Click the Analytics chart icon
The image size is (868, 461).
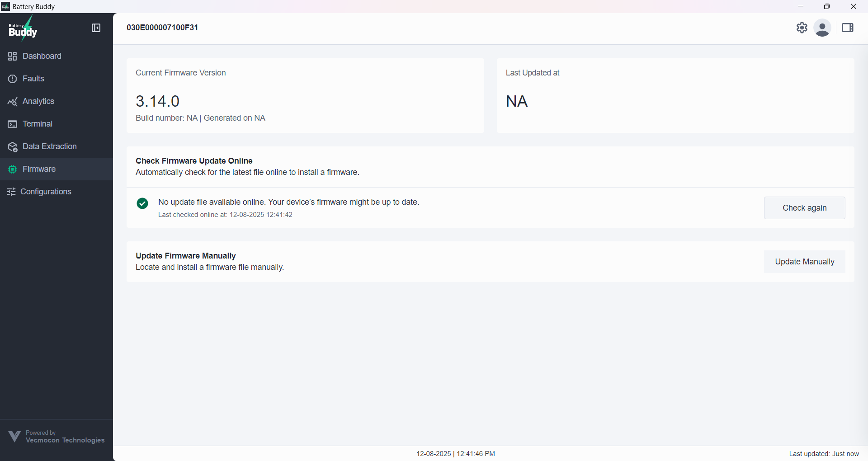12,102
